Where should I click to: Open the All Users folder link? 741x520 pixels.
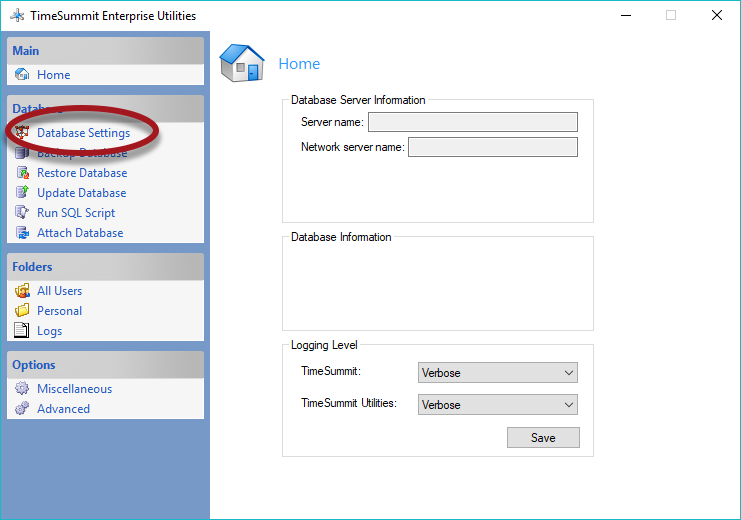pyautogui.click(x=59, y=291)
